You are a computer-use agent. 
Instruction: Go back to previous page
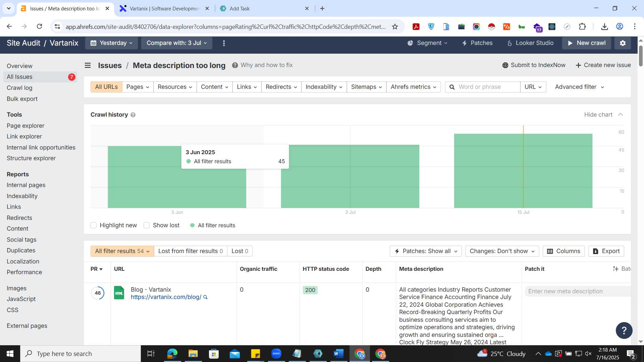point(9,26)
